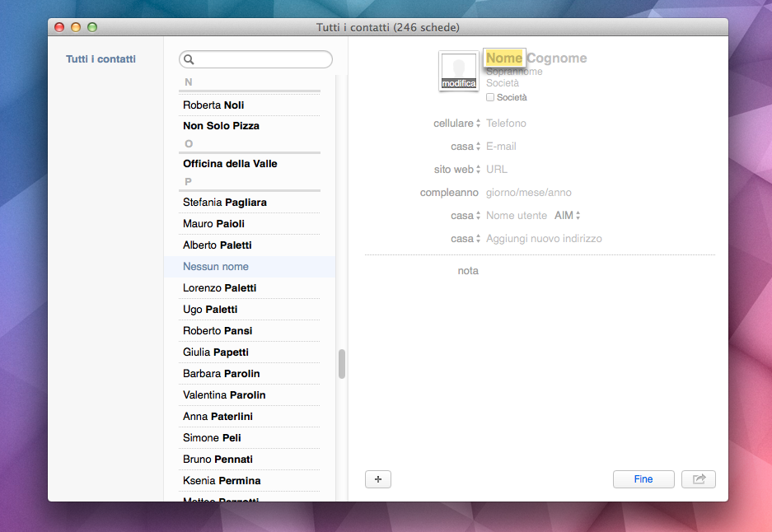Select Tutti i contatti in sidebar
772x532 pixels.
click(101, 59)
